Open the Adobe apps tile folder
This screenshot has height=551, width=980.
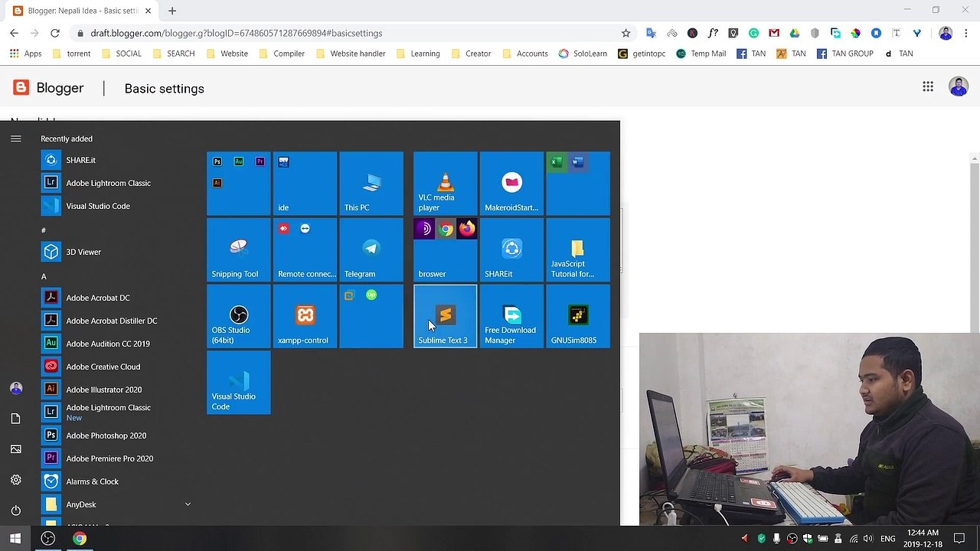[239, 184]
